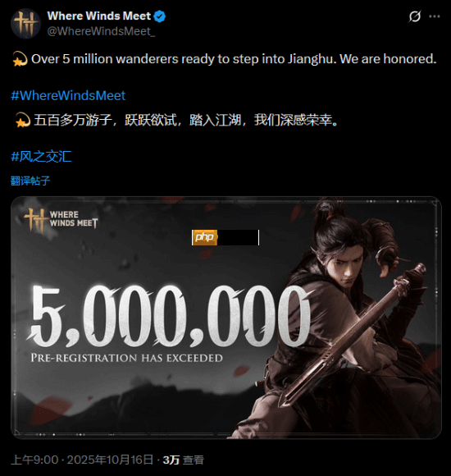
Task: View the 3万 查看 view count
Action: pyautogui.click(x=183, y=460)
